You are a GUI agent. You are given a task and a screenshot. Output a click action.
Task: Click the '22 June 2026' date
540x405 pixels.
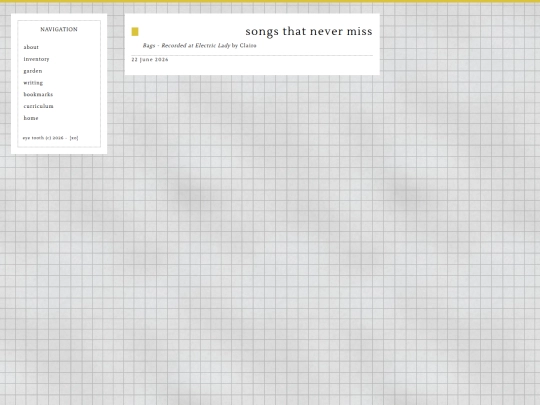click(x=150, y=60)
